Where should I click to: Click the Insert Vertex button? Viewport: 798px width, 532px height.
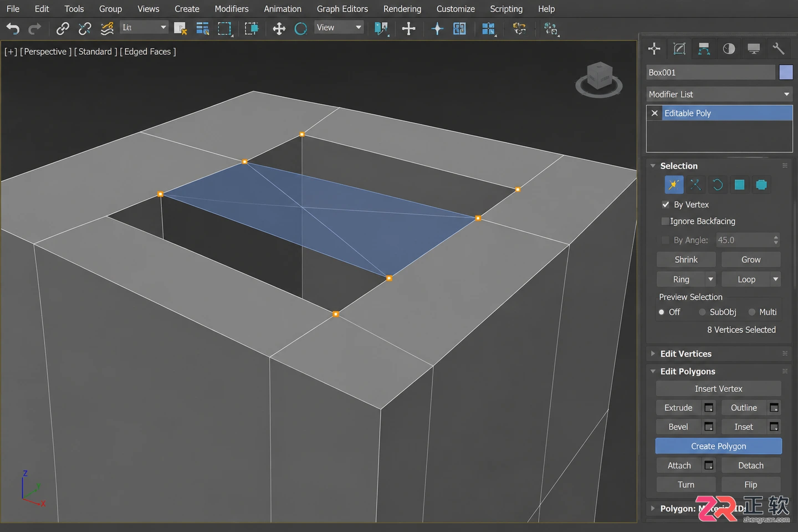[x=719, y=388]
